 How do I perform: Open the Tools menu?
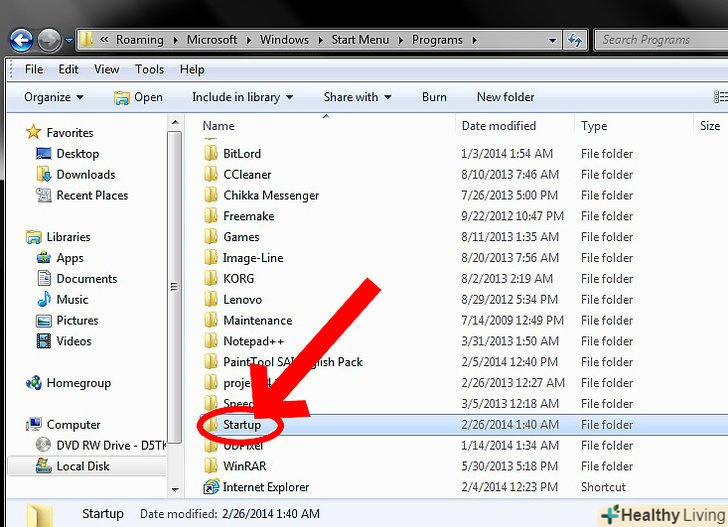(149, 69)
